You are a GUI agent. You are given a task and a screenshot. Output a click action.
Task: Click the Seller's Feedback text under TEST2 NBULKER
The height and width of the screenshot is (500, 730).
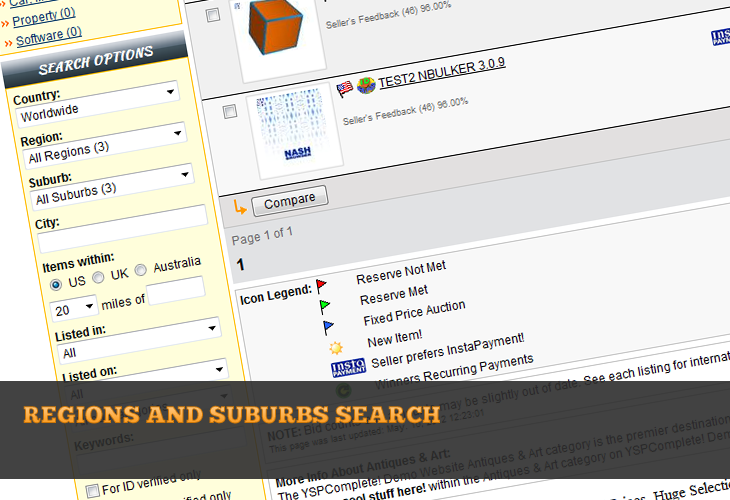(x=406, y=111)
